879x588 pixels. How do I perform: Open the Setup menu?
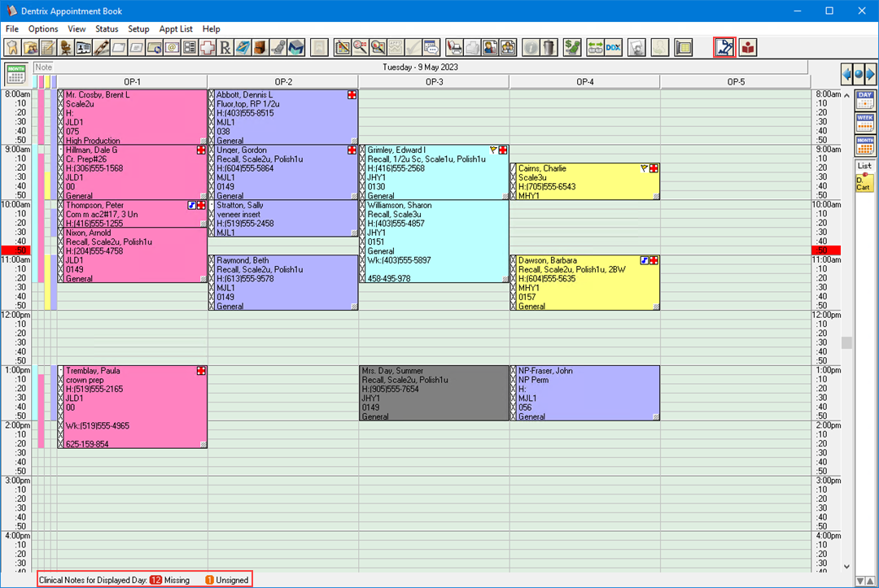138,28
